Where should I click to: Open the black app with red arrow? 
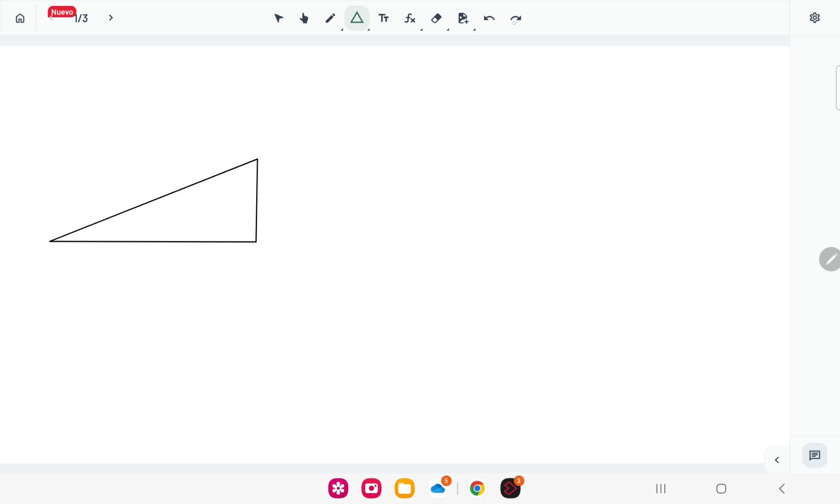click(x=510, y=489)
